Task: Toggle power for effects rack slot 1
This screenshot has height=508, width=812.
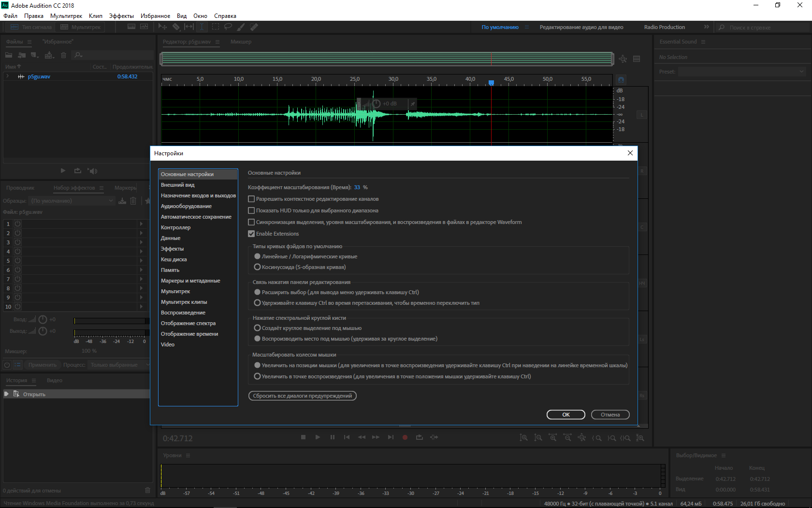Action: point(18,224)
